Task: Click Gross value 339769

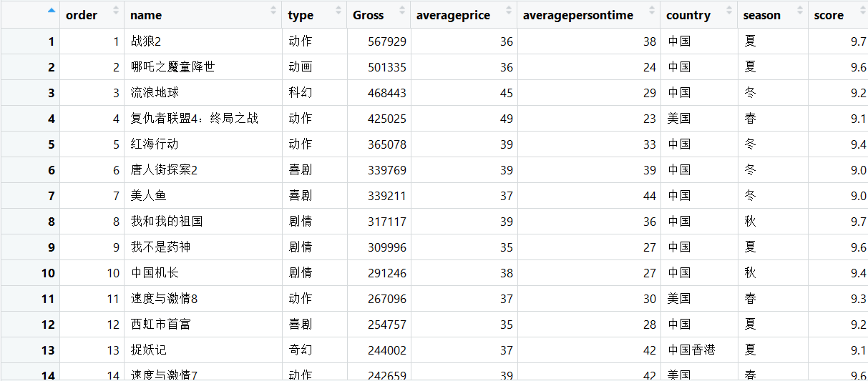Action: click(387, 170)
